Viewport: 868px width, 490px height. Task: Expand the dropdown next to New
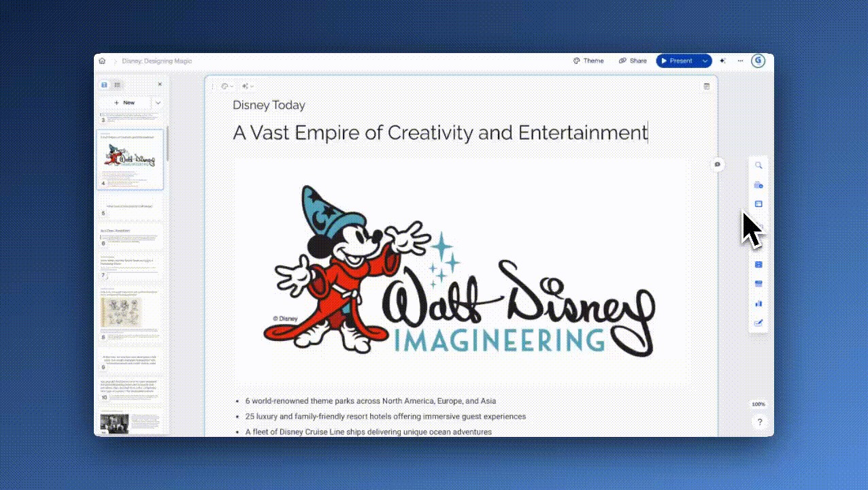(x=158, y=103)
